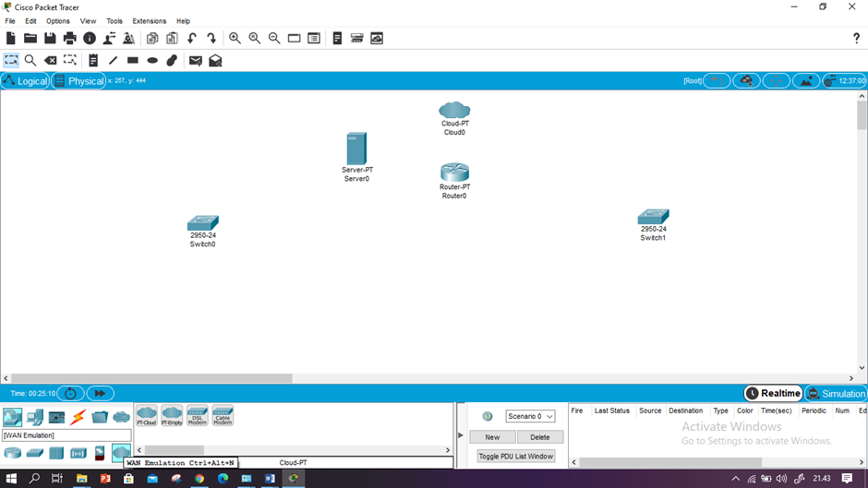
Task: Place a note with the Note tool
Action: click(93, 60)
